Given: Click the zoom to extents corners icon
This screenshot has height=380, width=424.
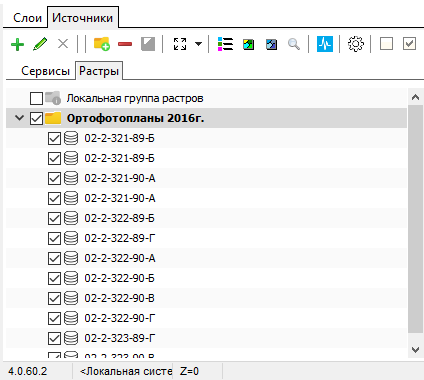Looking at the screenshot, I should coord(180,44).
